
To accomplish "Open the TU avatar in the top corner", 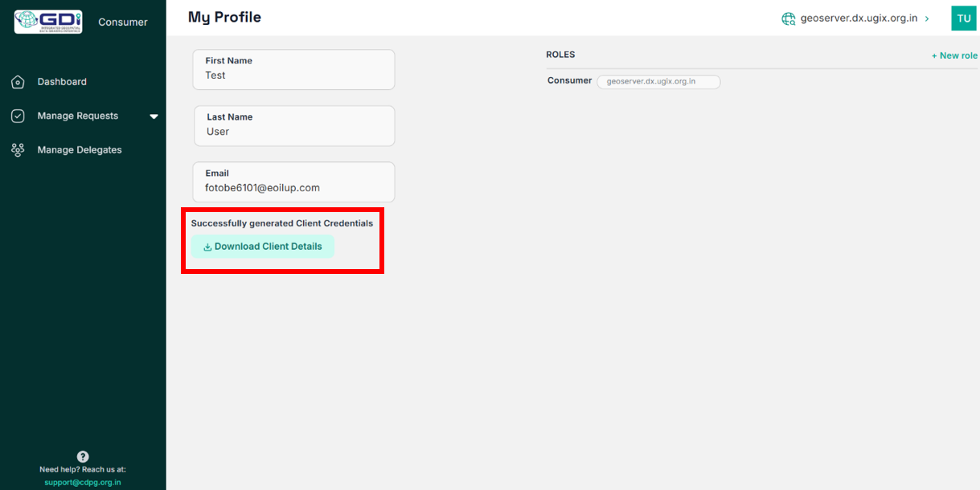I will point(963,18).
